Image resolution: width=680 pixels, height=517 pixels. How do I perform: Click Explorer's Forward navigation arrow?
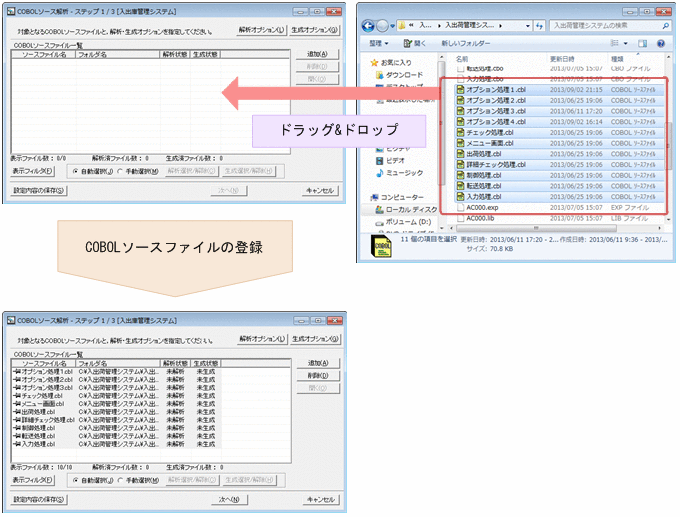point(382,26)
